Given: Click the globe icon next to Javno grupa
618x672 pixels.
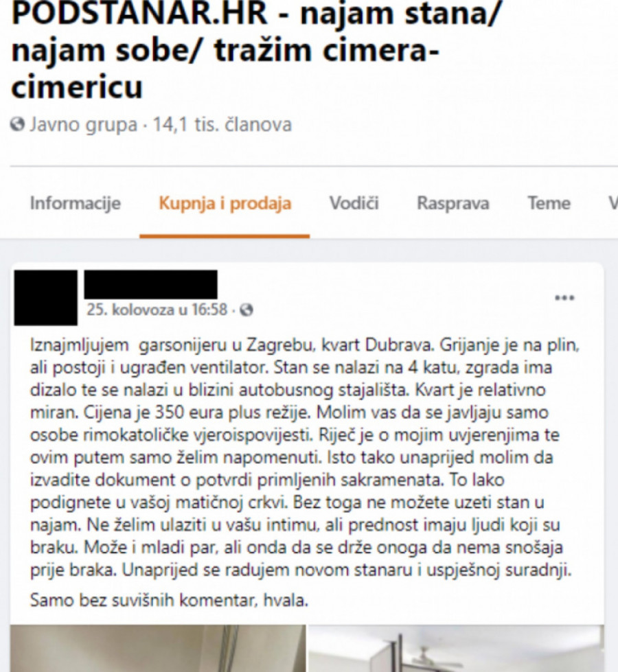Looking at the screenshot, I should [x=17, y=125].
